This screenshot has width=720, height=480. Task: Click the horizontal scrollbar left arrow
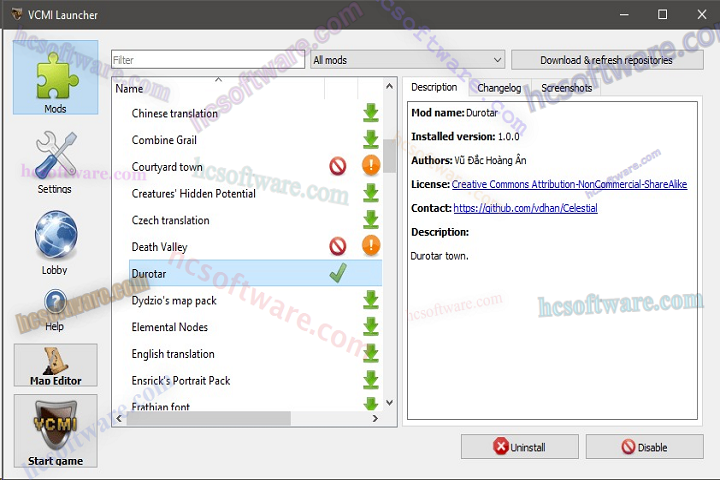pos(119,418)
